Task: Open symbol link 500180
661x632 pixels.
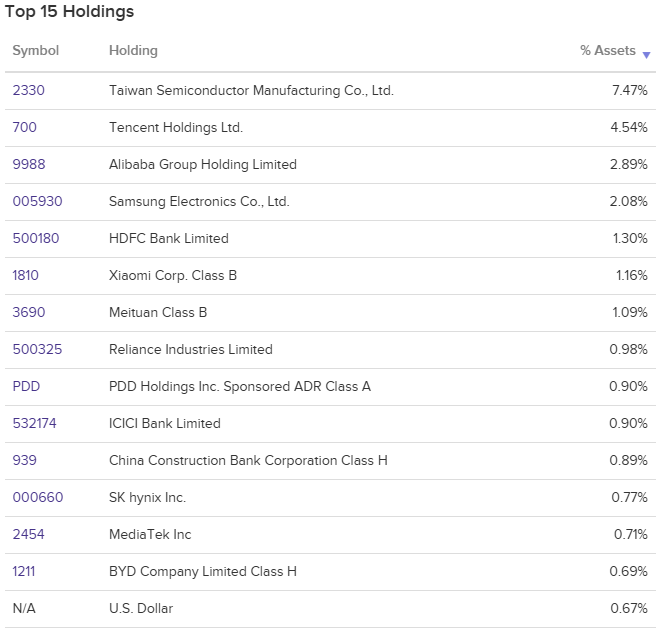Action: point(36,238)
